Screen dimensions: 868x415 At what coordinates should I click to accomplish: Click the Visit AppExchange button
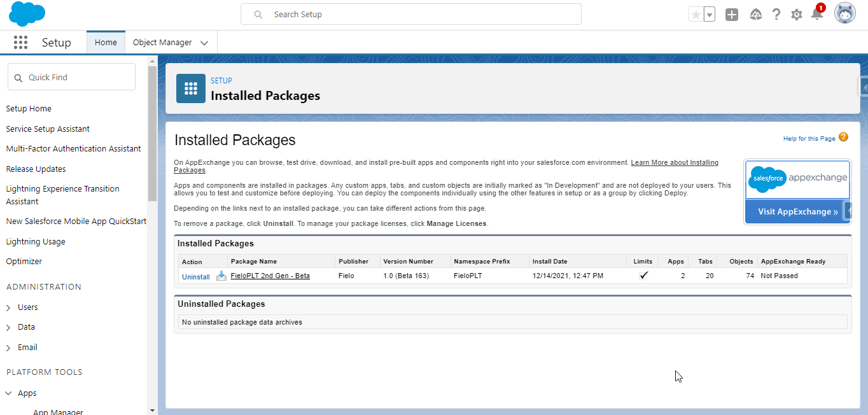(x=798, y=211)
